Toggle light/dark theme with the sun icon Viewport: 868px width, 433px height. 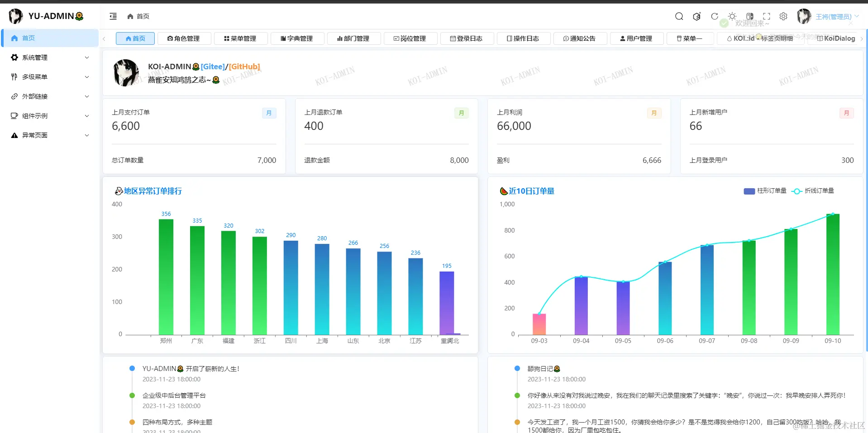tap(732, 16)
